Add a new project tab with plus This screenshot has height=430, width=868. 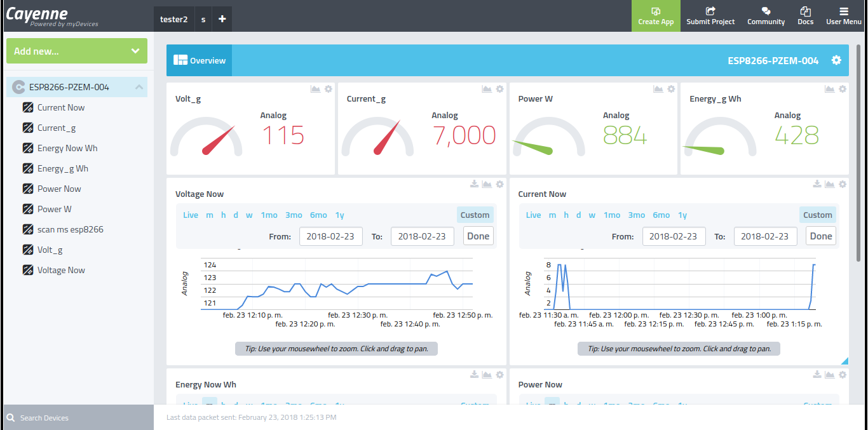coord(222,19)
